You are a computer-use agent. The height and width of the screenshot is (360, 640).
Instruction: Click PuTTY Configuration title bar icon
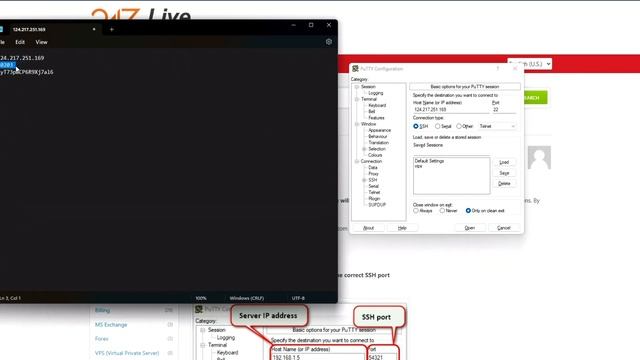[355, 69]
